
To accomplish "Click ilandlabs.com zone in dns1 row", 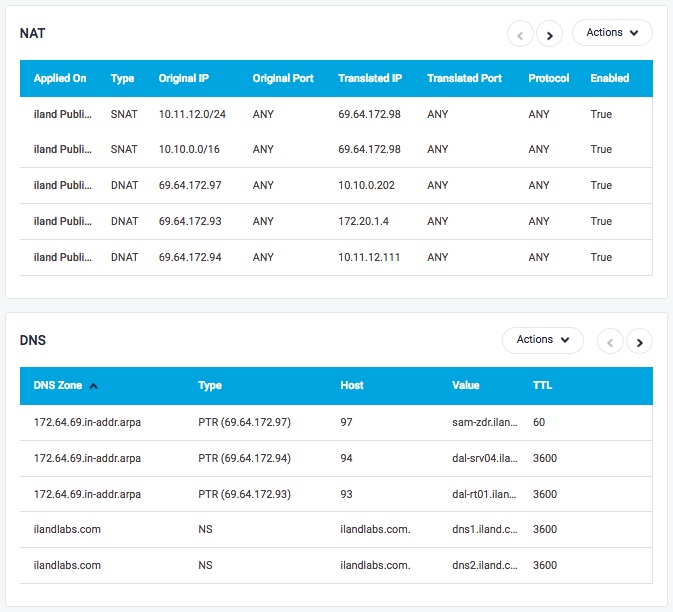I will (x=67, y=530).
